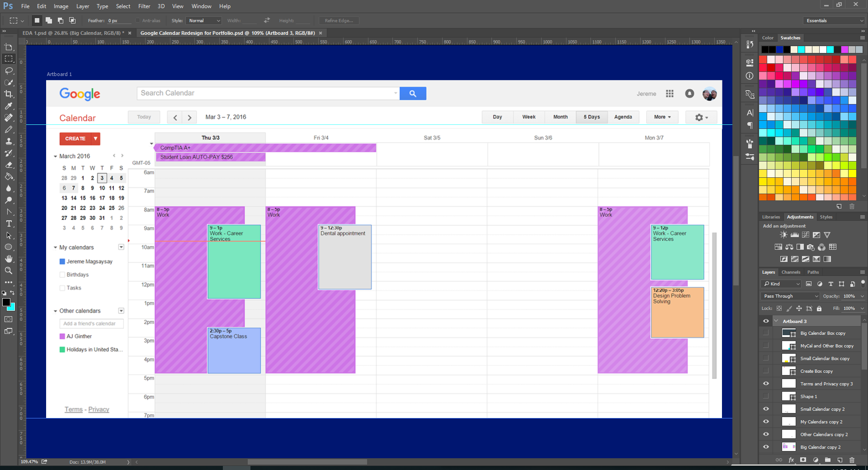Delete layer with trash icon in Layers panel

pos(852,460)
